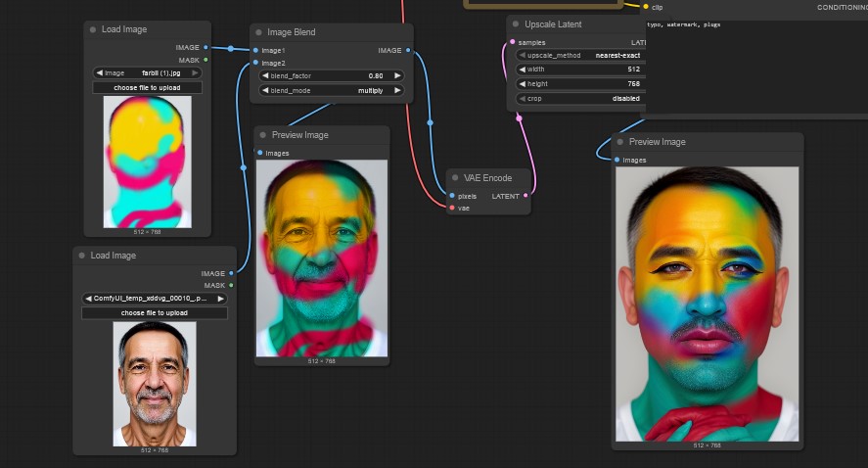The width and height of the screenshot is (868, 468).
Task: Click blended painted-face preview in middle Preview Image
Action: tap(322, 258)
